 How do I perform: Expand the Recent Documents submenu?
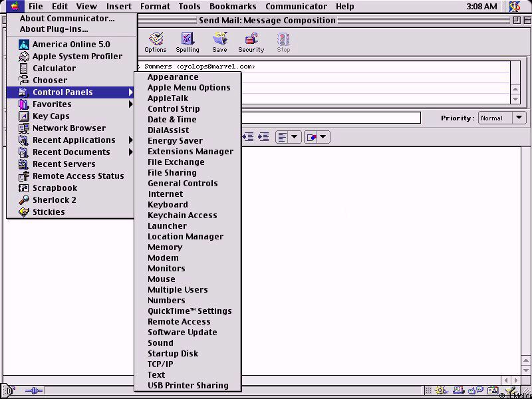pyautogui.click(x=70, y=152)
